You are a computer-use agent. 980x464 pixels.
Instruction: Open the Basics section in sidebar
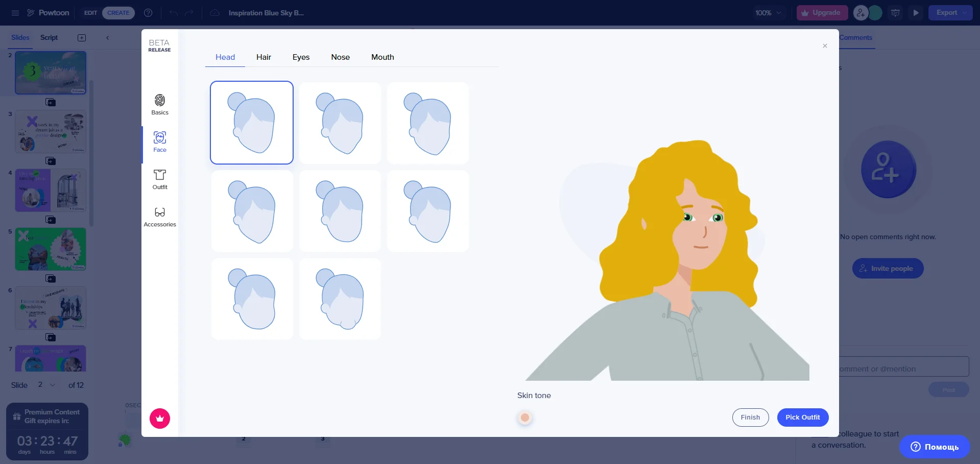pyautogui.click(x=159, y=104)
